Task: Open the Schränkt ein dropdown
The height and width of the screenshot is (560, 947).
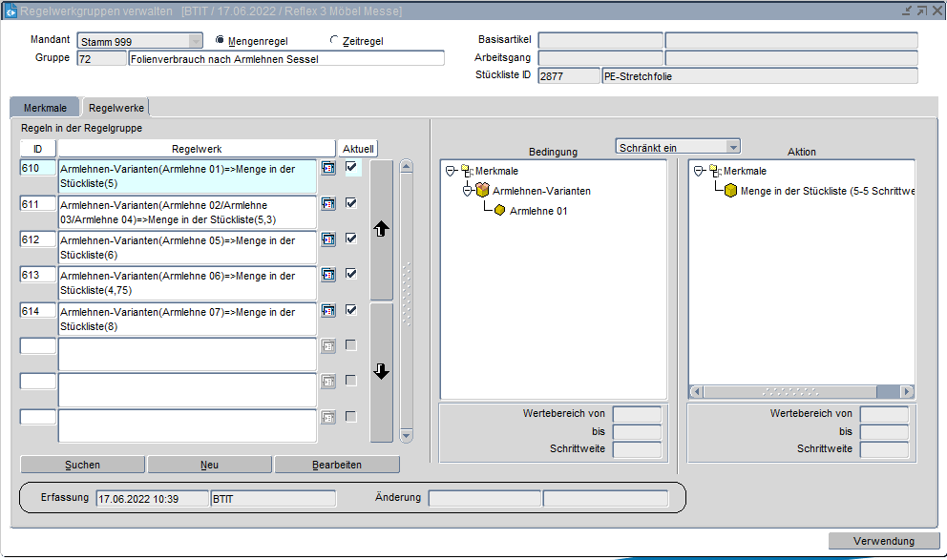Action: [732, 147]
